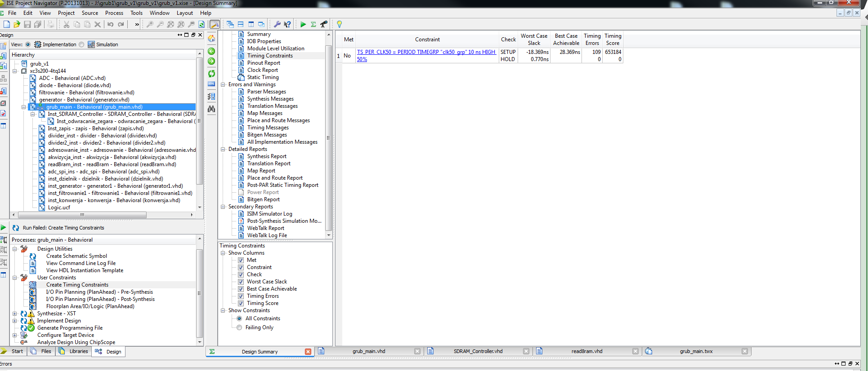Screen dimensions: 868x371
Task: Expand the Synthesize - XST process
Action: pos(15,314)
